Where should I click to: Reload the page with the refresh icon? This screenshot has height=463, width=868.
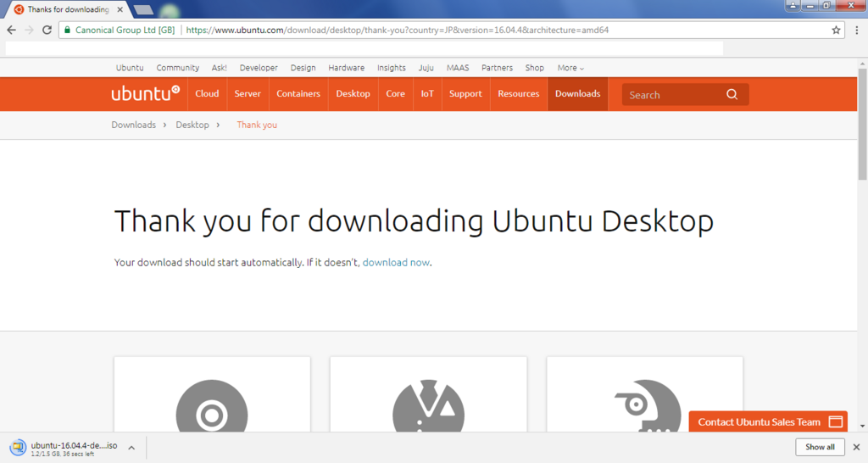tap(47, 30)
